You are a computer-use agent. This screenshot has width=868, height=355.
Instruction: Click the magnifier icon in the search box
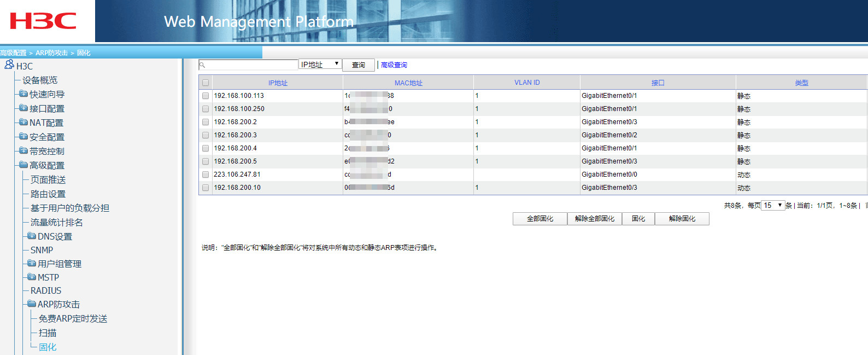point(202,65)
